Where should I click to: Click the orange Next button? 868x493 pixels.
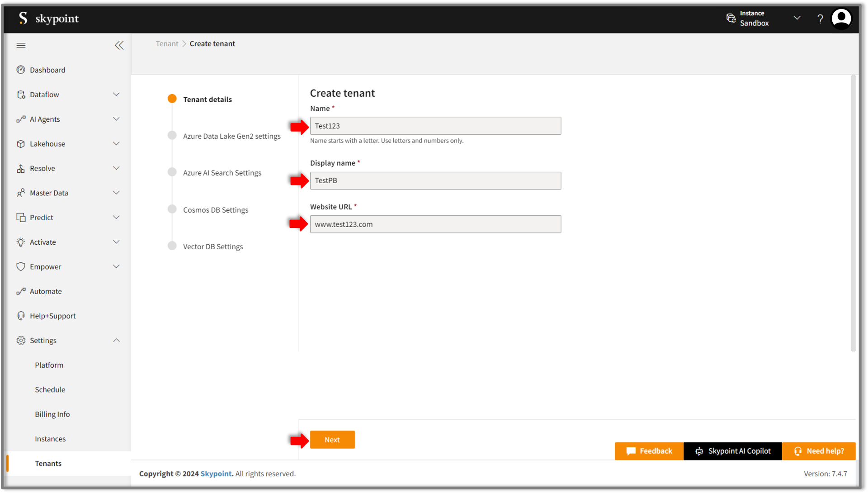pos(332,440)
